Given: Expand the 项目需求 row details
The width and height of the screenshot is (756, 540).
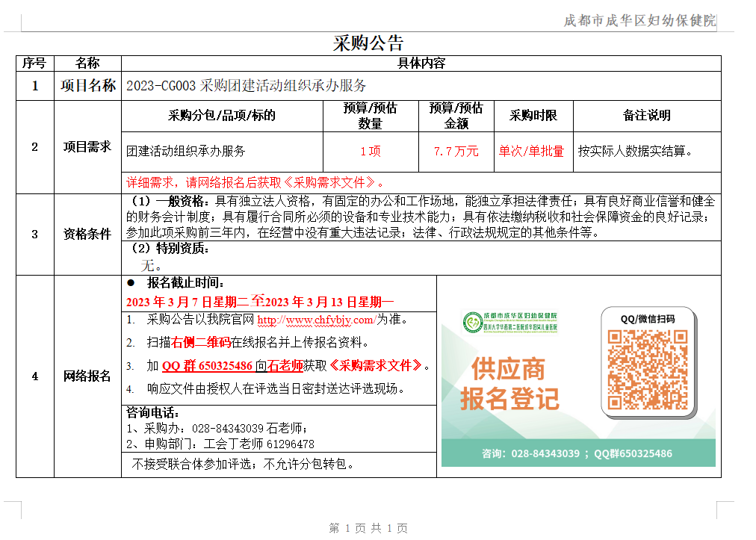Looking at the screenshot, I should [89, 146].
